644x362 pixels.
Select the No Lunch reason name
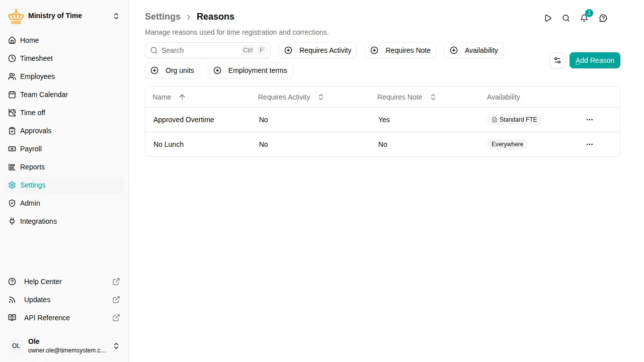pyautogui.click(x=169, y=144)
